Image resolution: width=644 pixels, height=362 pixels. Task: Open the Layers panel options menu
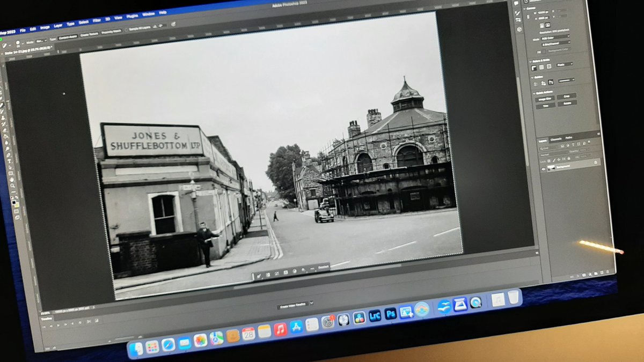(x=598, y=134)
